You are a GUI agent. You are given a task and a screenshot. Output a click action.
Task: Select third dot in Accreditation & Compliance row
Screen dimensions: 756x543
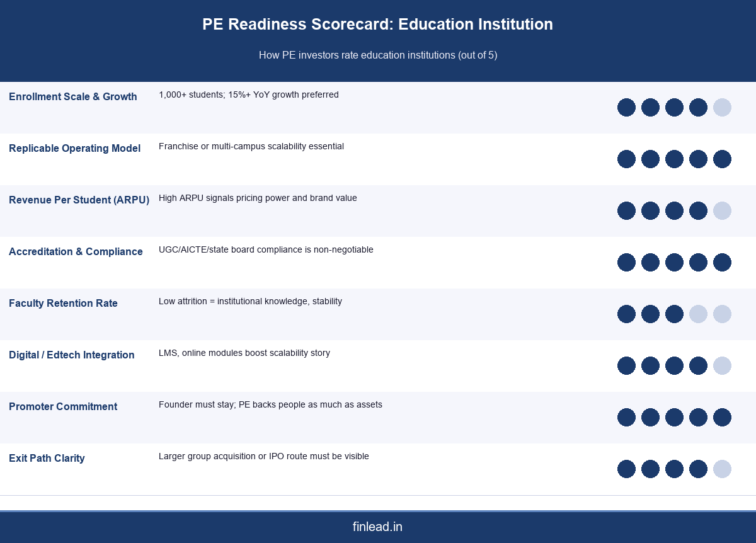click(674, 262)
